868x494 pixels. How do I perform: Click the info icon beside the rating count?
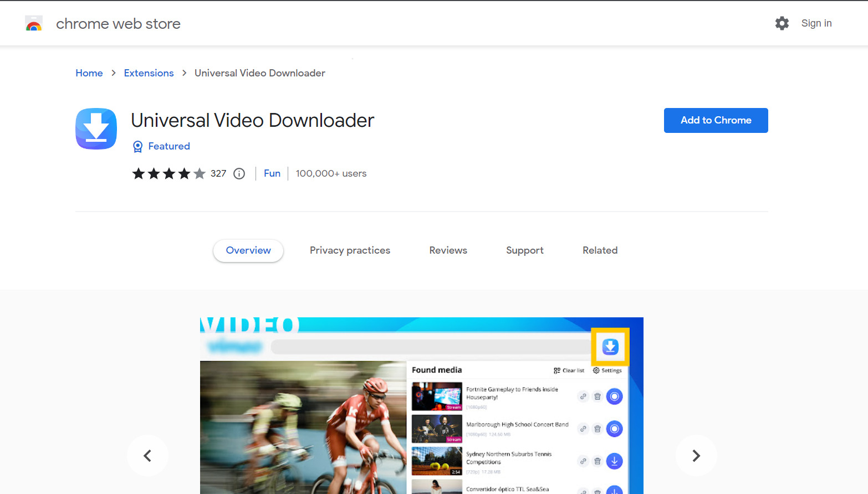[x=239, y=173]
